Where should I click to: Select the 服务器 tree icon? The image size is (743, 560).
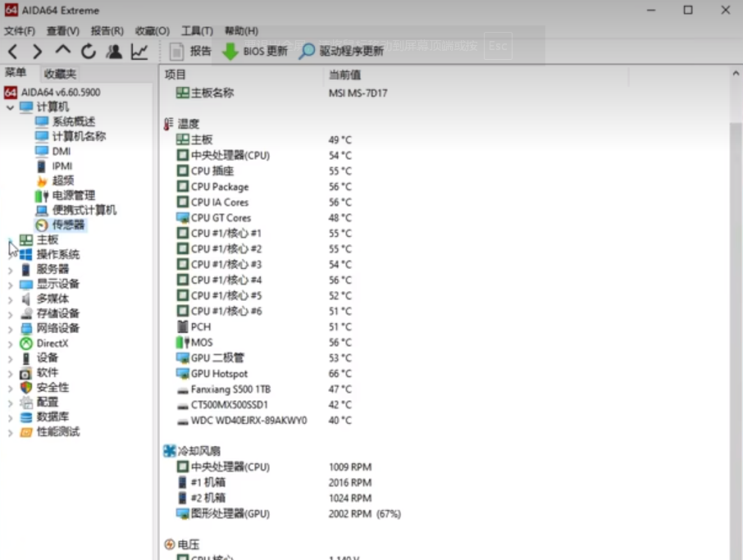tap(26, 270)
